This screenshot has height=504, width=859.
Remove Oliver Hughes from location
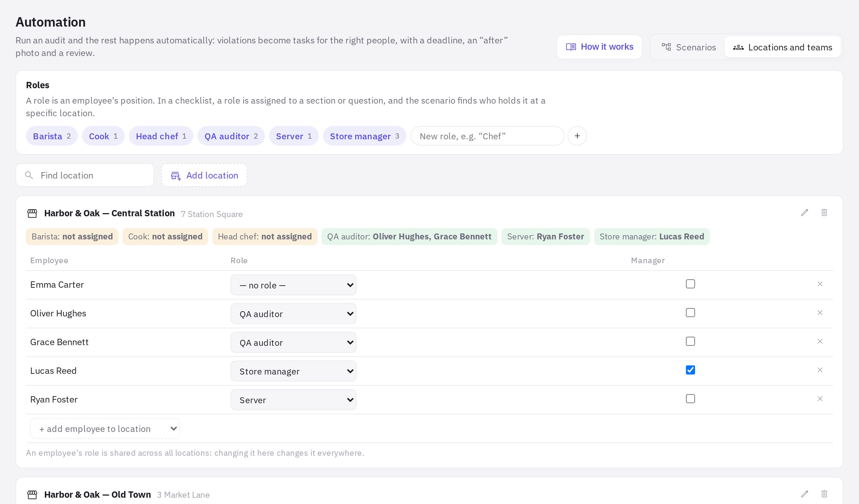tap(820, 313)
